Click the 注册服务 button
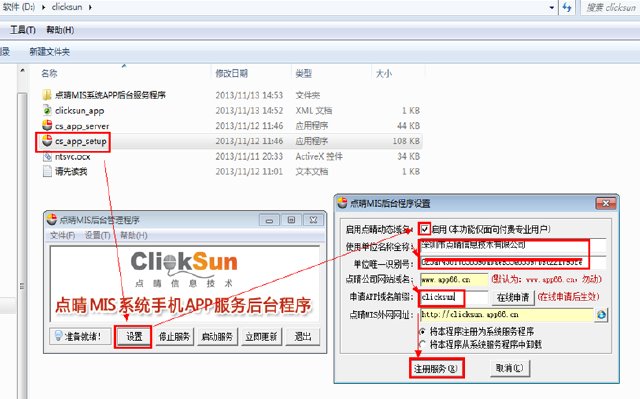Screen dimensions: 640x399 (436, 369)
